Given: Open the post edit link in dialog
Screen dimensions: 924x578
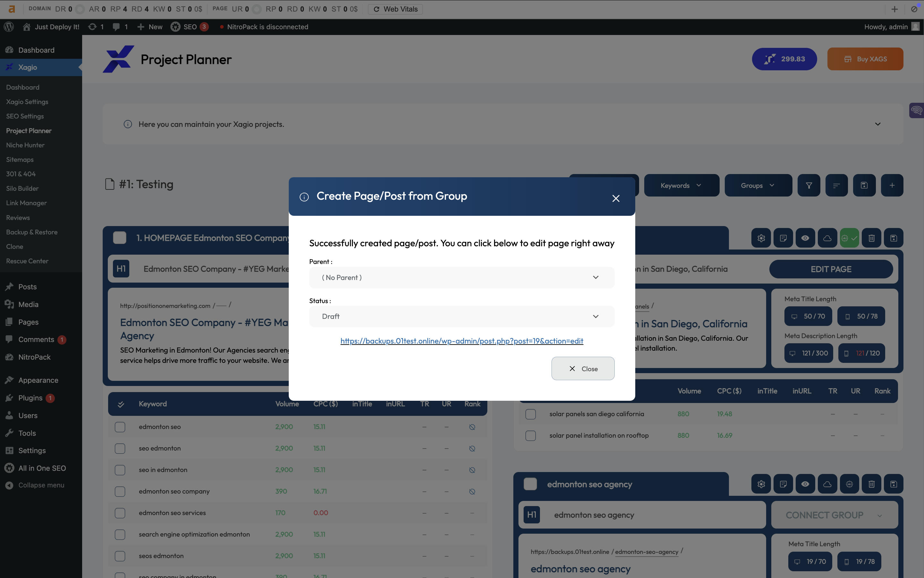Looking at the screenshot, I should (462, 341).
